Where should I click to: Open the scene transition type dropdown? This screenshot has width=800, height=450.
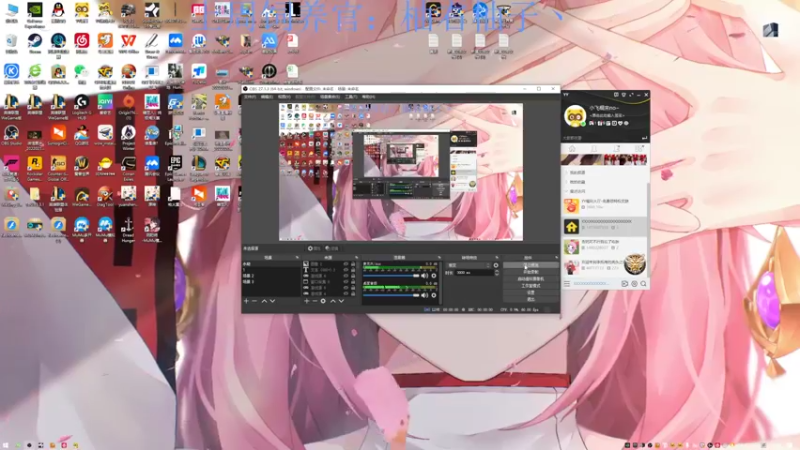pos(468,265)
